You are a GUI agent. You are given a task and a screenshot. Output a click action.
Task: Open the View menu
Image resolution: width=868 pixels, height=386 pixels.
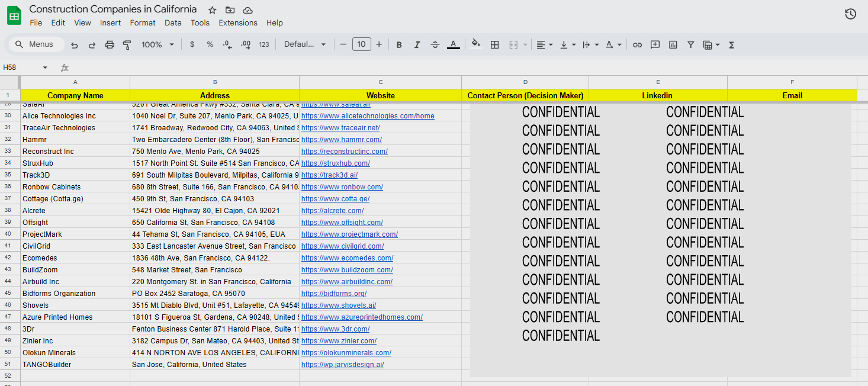82,22
